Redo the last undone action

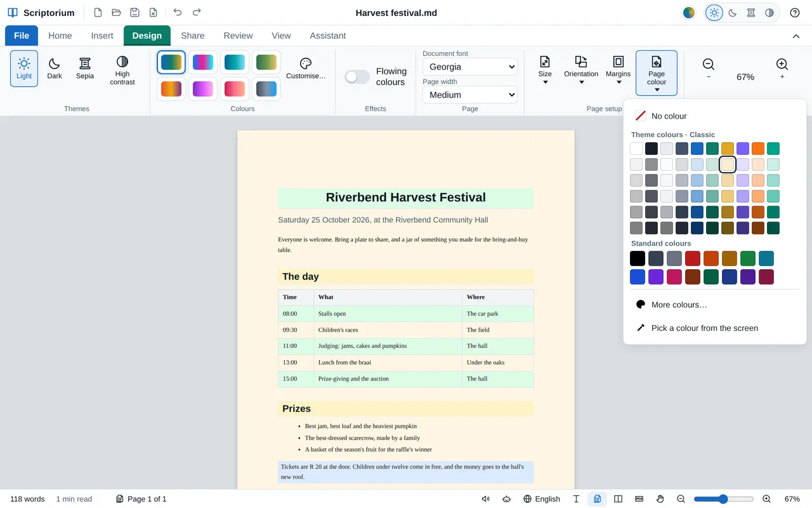pyautogui.click(x=197, y=13)
